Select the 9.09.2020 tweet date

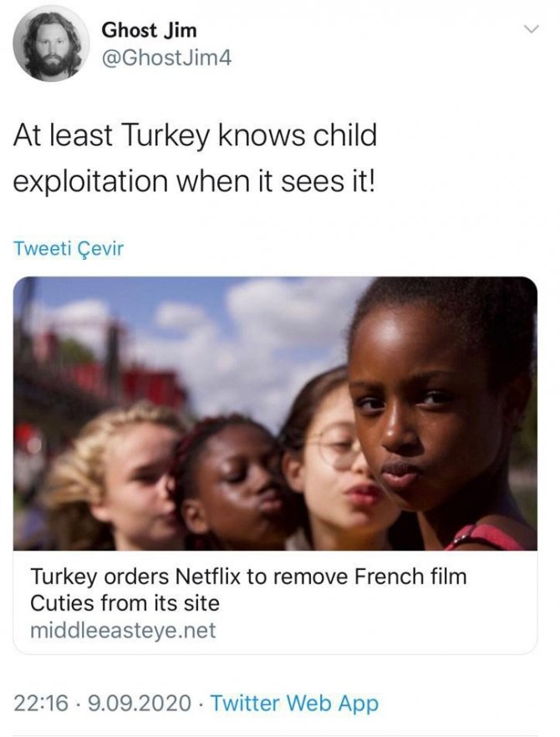pos(140,704)
